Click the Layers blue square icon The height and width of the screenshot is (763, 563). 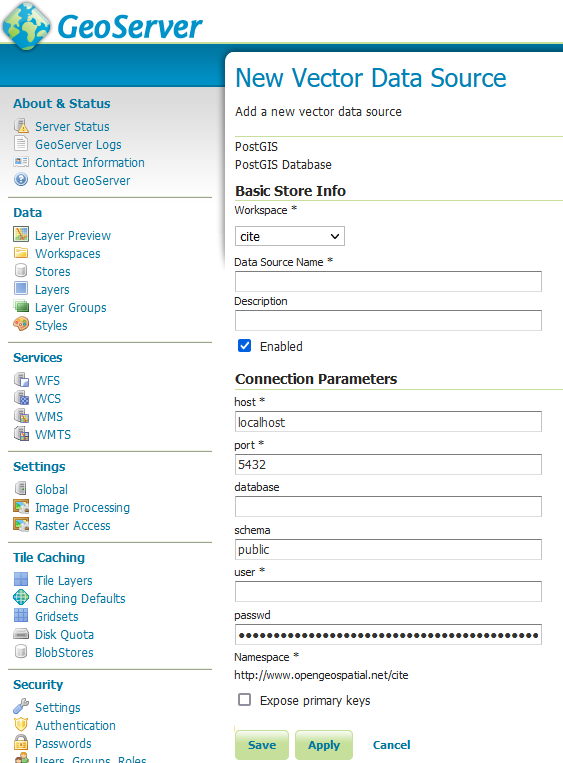21,289
